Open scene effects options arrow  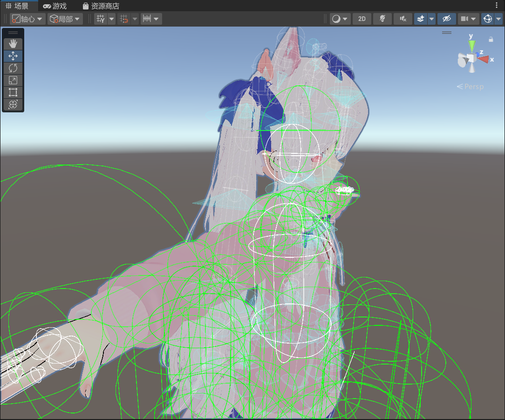431,19
